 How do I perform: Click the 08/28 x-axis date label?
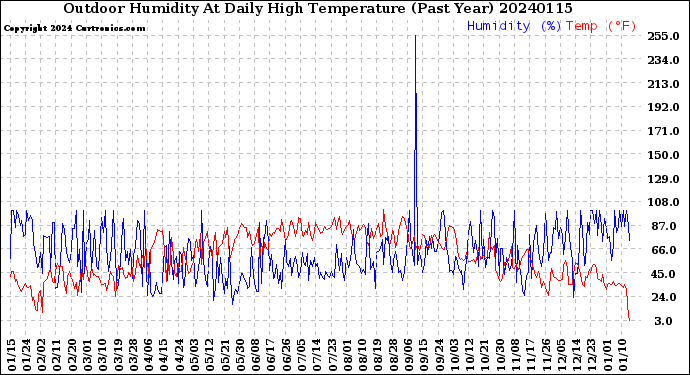click(x=393, y=355)
